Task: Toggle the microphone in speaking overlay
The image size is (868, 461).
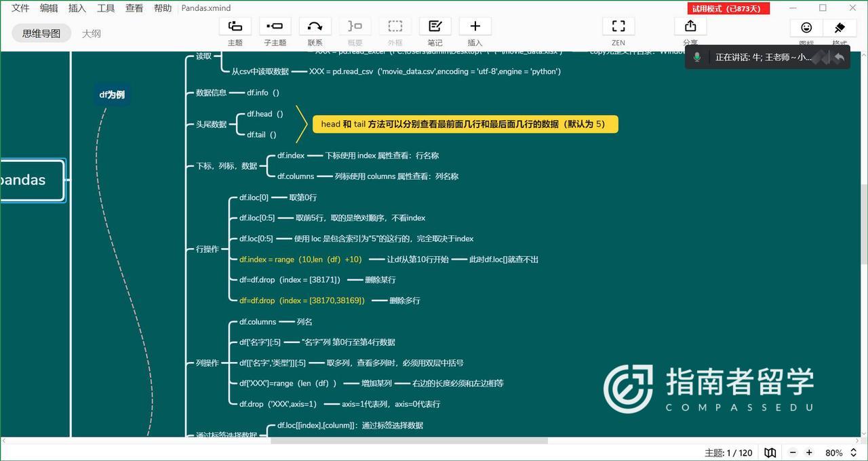Action: pos(696,57)
